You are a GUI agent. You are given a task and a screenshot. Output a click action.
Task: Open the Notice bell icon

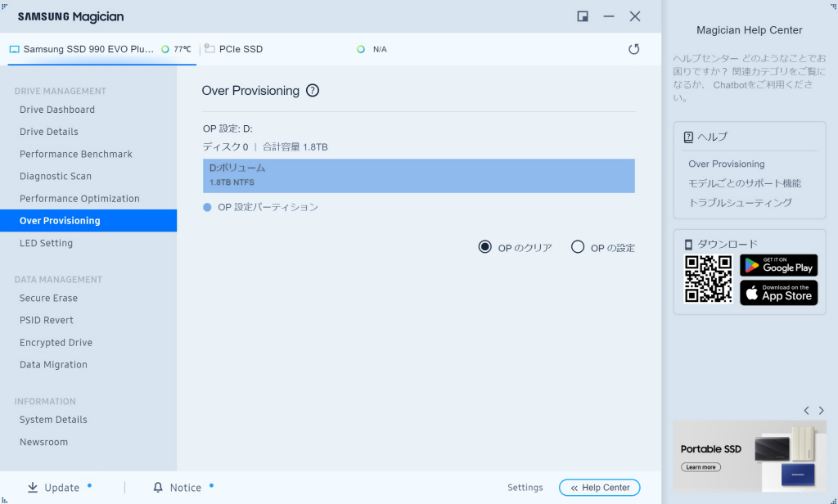pos(158,488)
